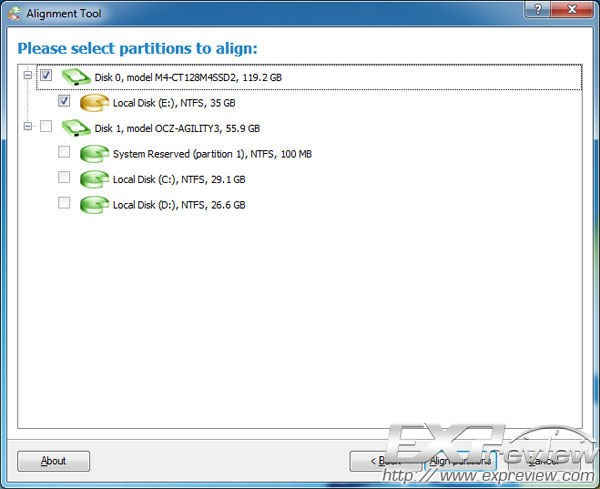Viewport: 600px width, 489px height.
Task: Open help with the question mark button
Action: 537,9
